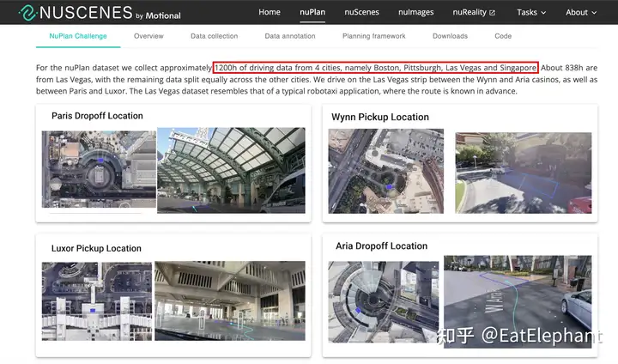618x364 pixels.
Task: Expand the About dropdown menu
Action: point(581,12)
